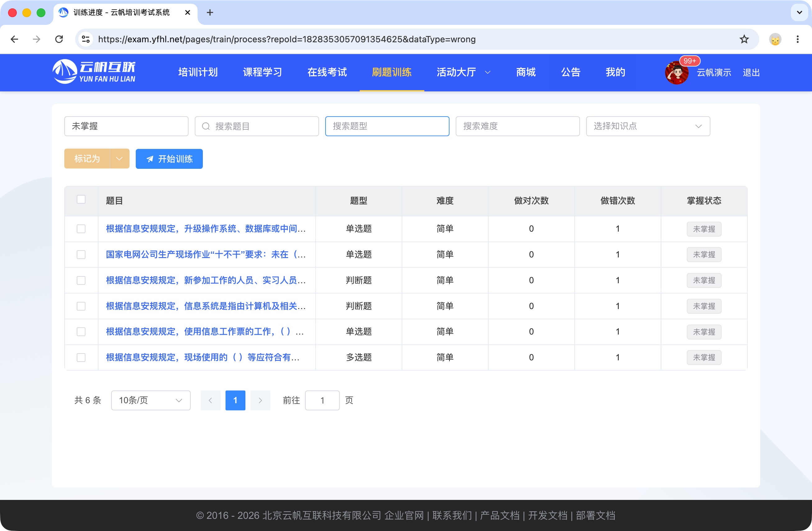The width and height of the screenshot is (812, 531).
Task: Open the 企业官网 footer link
Action: (404, 515)
